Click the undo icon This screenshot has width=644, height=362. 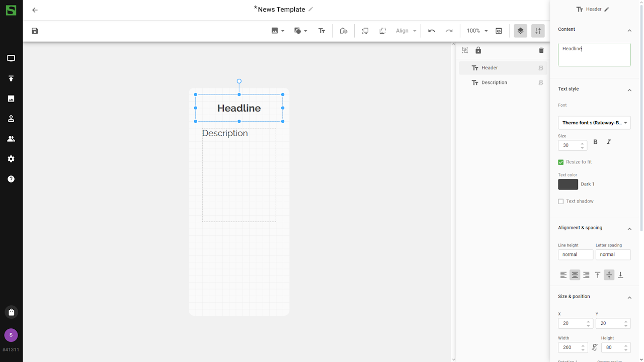click(x=431, y=31)
